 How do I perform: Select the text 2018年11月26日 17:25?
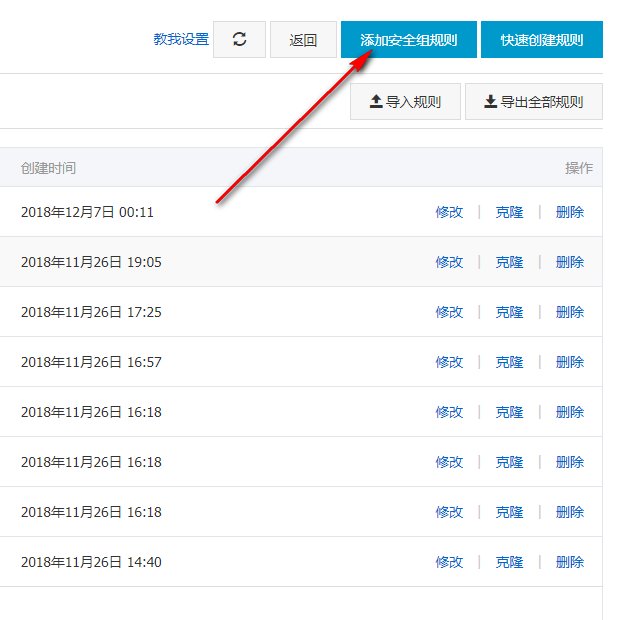tap(91, 312)
